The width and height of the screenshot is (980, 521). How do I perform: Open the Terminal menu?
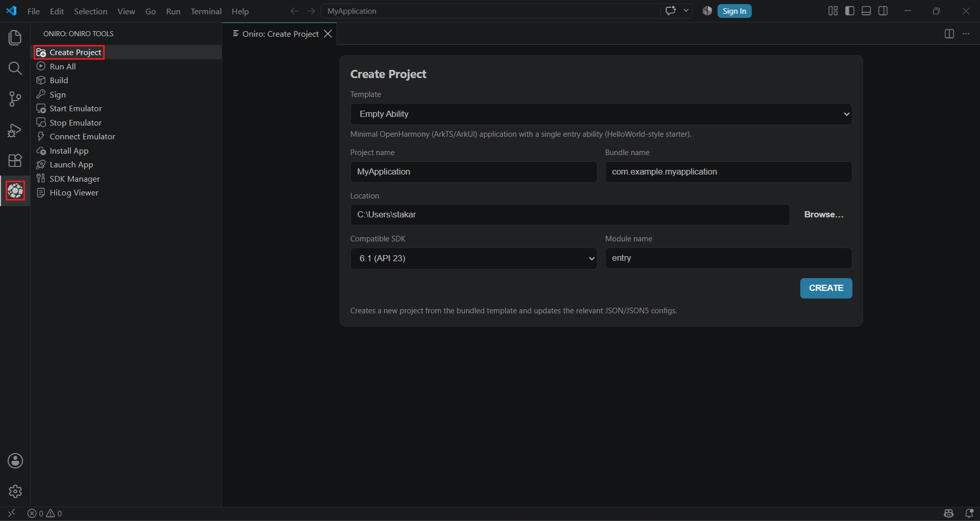click(206, 11)
